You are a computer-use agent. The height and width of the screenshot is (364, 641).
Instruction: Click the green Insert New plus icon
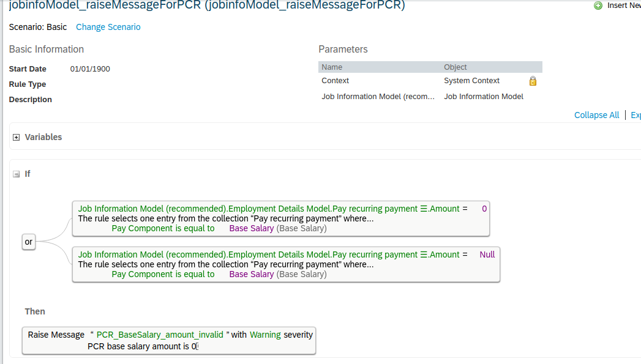(x=598, y=6)
